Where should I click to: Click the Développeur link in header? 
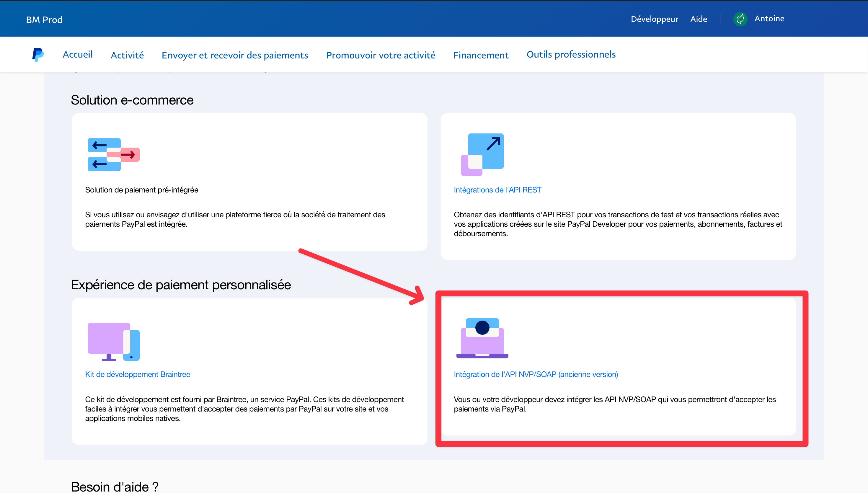[654, 19]
